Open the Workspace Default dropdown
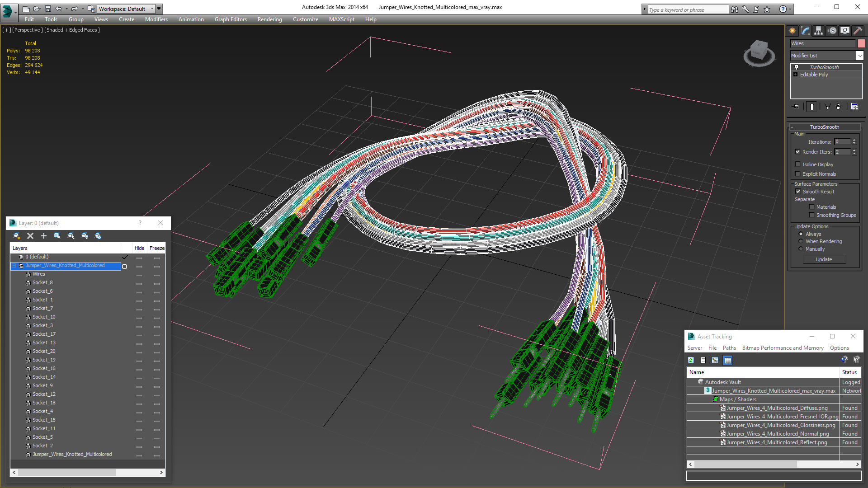Image resolution: width=868 pixels, height=488 pixels. [x=126, y=9]
